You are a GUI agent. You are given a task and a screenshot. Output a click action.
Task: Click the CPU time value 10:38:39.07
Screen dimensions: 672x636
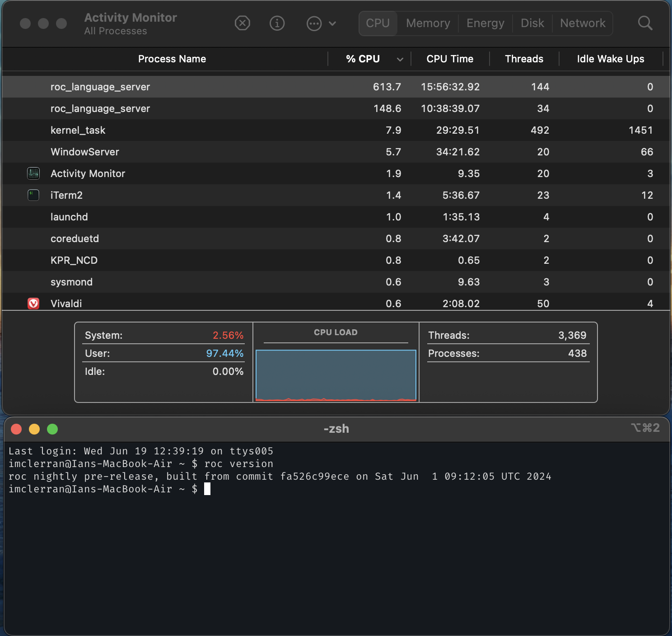[x=450, y=108]
